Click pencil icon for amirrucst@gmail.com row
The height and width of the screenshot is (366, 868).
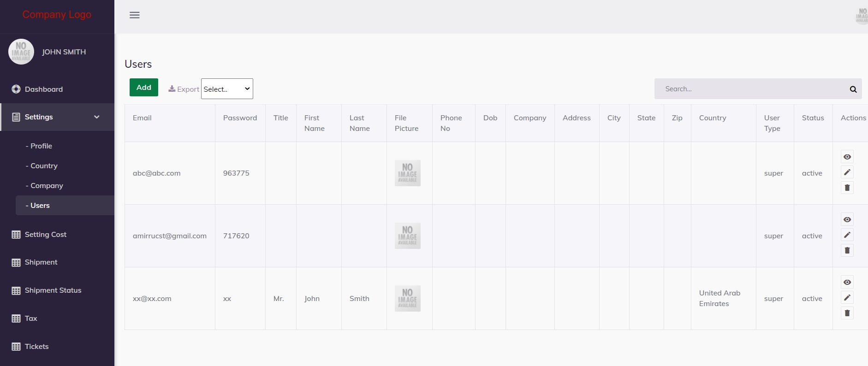pyautogui.click(x=847, y=235)
